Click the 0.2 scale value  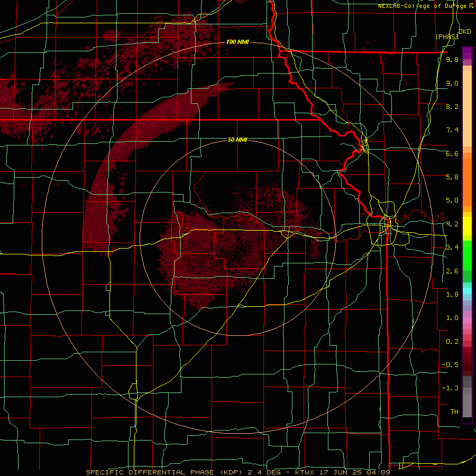(452, 342)
